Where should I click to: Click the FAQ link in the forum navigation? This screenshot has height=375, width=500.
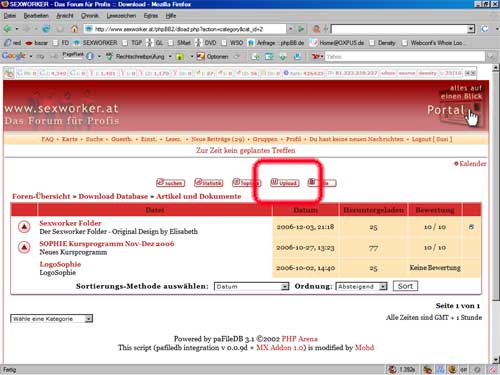pyautogui.click(x=47, y=139)
